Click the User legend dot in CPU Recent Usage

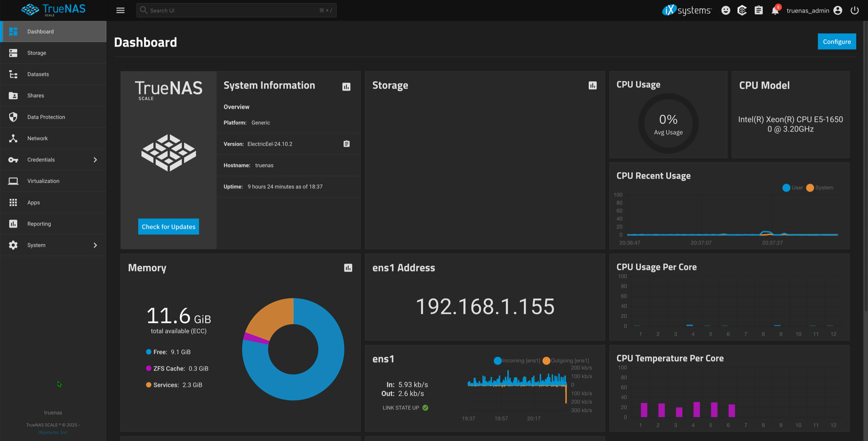coord(786,188)
